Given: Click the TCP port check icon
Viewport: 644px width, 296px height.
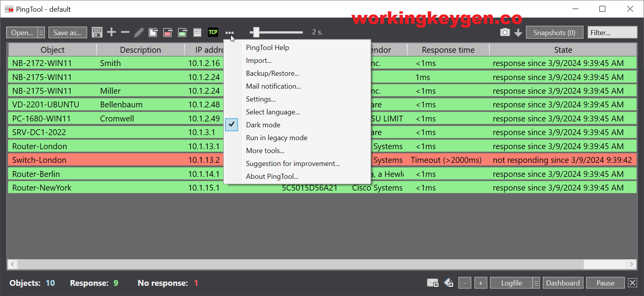Looking at the screenshot, I should point(213,32).
